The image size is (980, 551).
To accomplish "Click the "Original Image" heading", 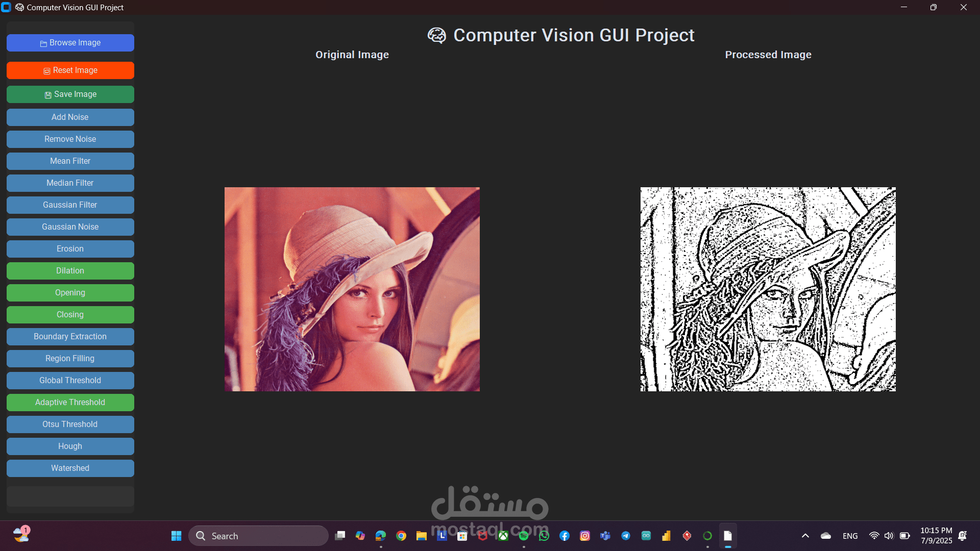I will [x=352, y=55].
